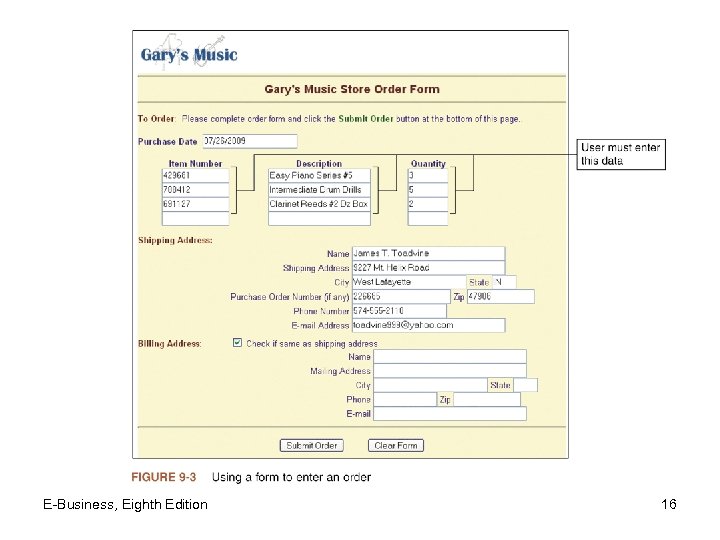Click description Easy Piano Series #5
Viewport: 720px width, 540px height.
(x=319, y=175)
